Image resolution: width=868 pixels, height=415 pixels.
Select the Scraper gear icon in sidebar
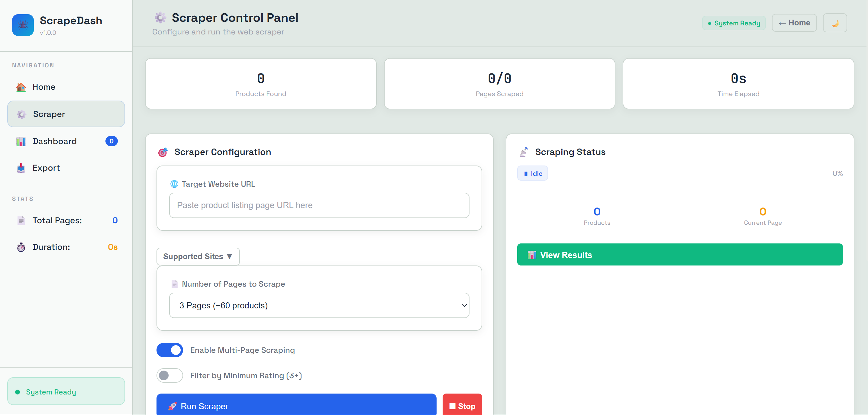pyautogui.click(x=21, y=114)
